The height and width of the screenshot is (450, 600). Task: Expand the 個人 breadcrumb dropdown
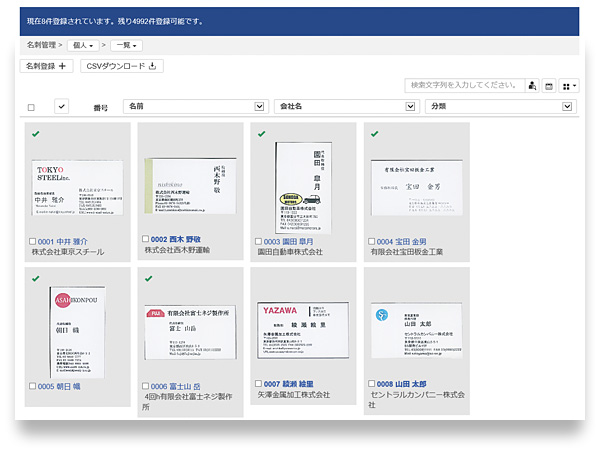pyautogui.click(x=83, y=46)
